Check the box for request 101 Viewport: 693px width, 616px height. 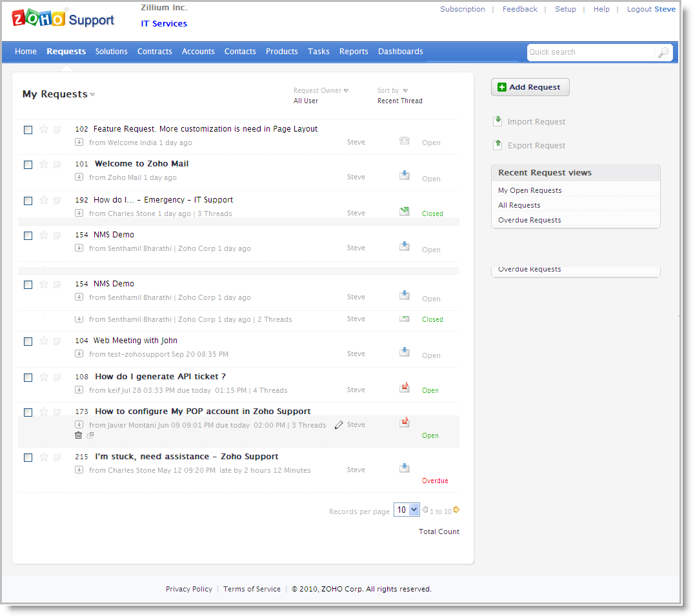pos(28,165)
